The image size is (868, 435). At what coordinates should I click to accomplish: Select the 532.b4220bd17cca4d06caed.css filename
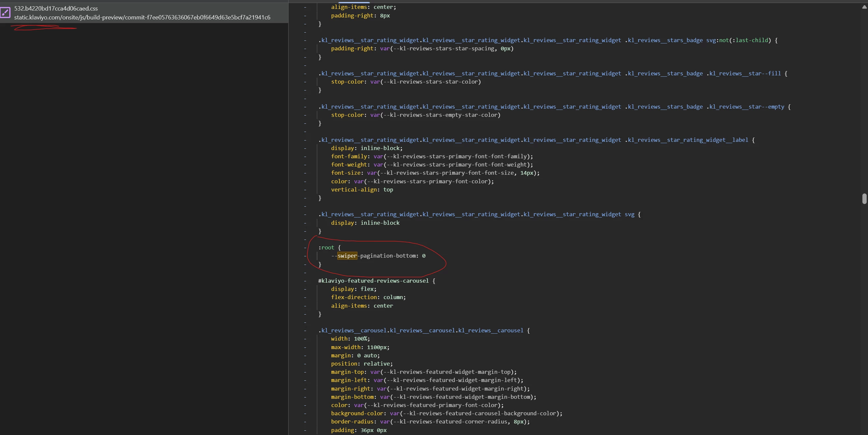pyautogui.click(x=56, y=9)
